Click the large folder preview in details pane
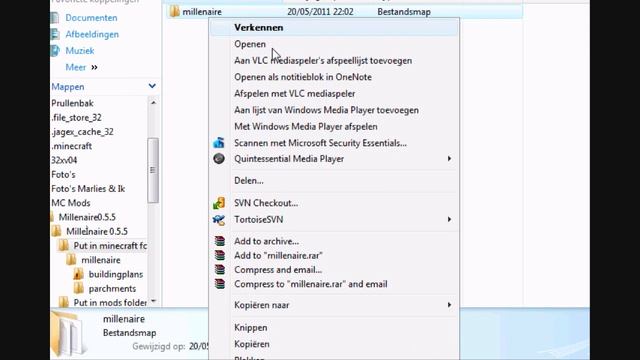The width and height of the screenshot is (640, 360). coord(69,334)
